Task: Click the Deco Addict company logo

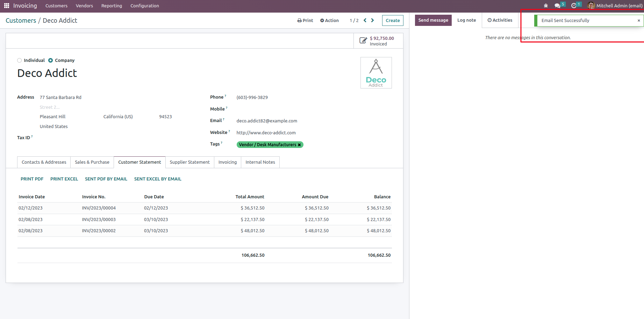Action: click(x=376, y=73)
